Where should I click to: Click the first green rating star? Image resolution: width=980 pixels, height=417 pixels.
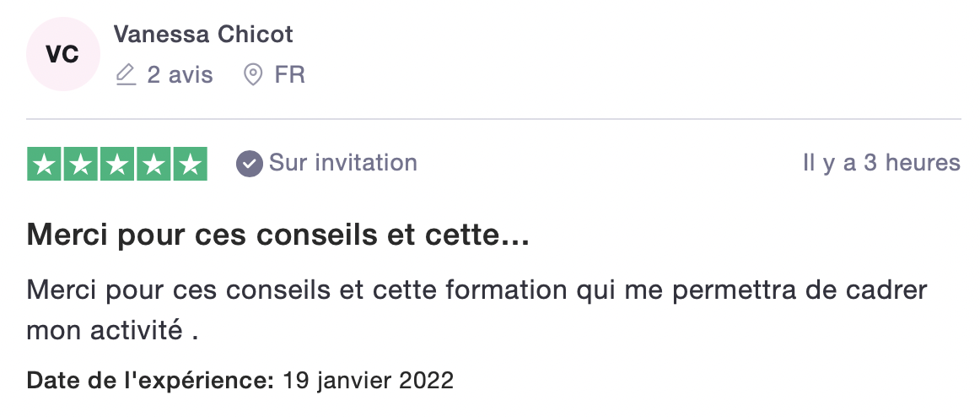[45, 164]
